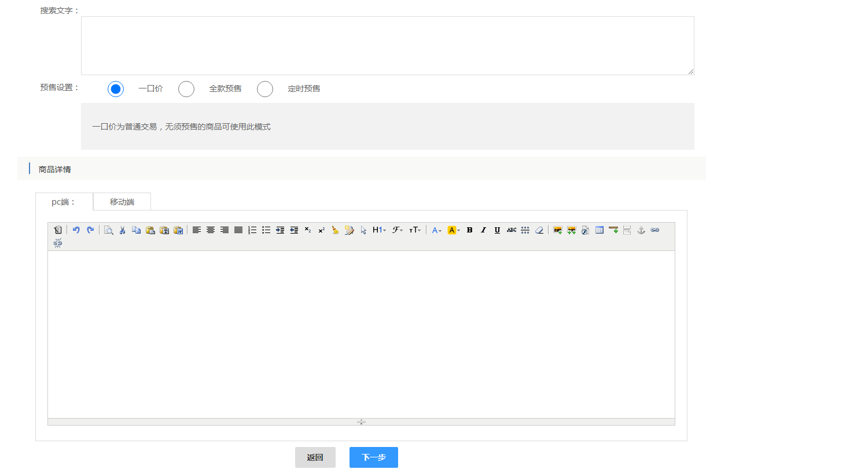Screen dimensions: 868x473
Task: Increase indent of paragraph
Action: point(280,230)
